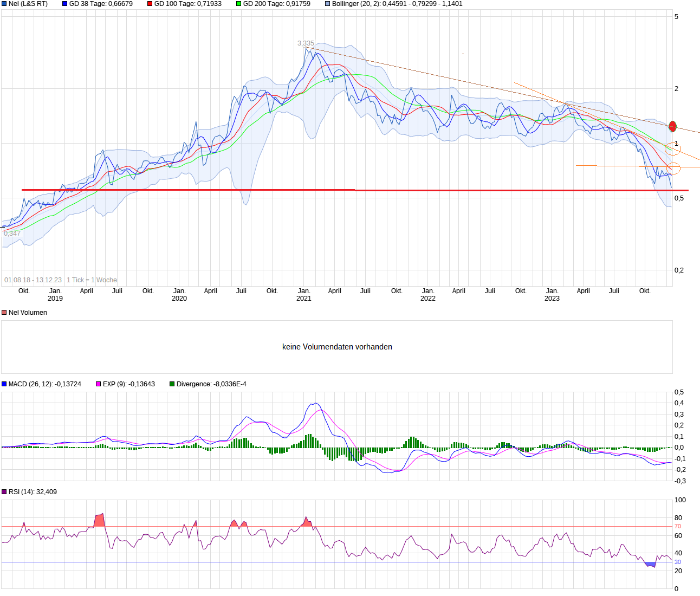Click the '5' price axis label
Image resolution: width=700 pixels, height=596 pixels.
click(676, 17)
